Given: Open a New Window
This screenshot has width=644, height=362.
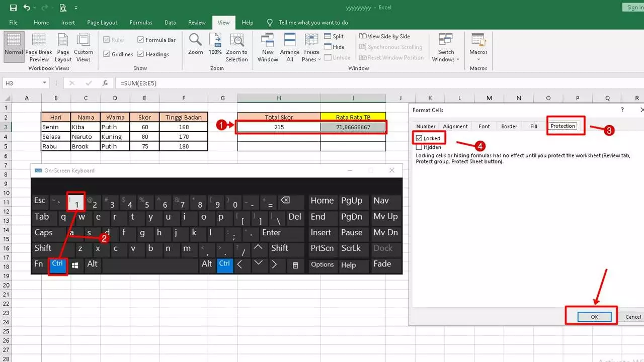Looking at the screenshot, I should pyautogui.click(x=267, y=47).
